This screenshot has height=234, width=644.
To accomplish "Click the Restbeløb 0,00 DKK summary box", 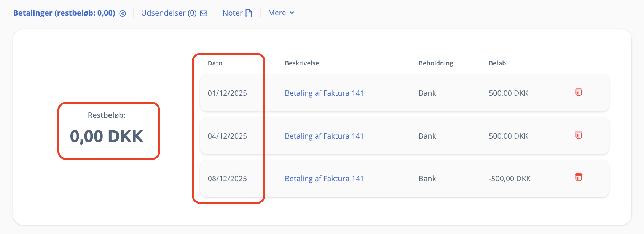I will pos(108,131).
